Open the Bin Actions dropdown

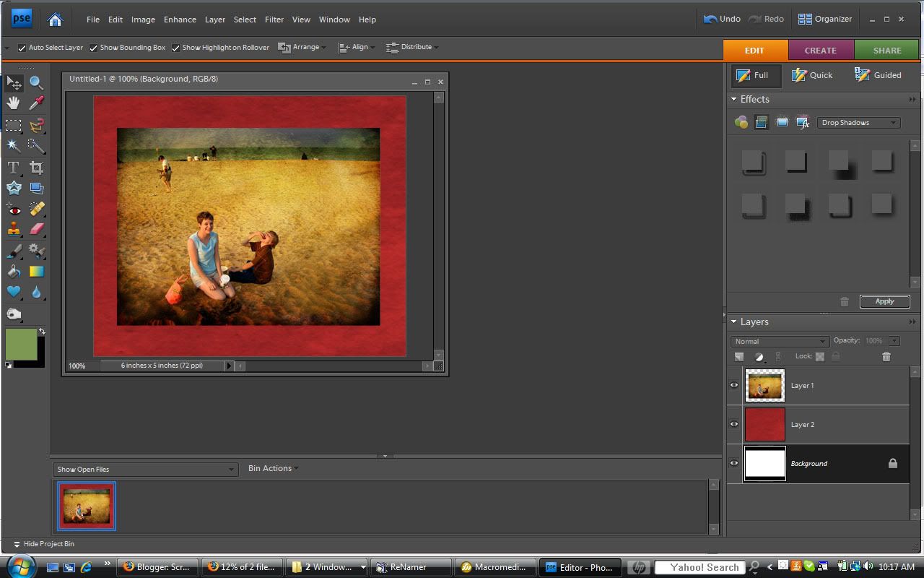[x=273, y=468]
